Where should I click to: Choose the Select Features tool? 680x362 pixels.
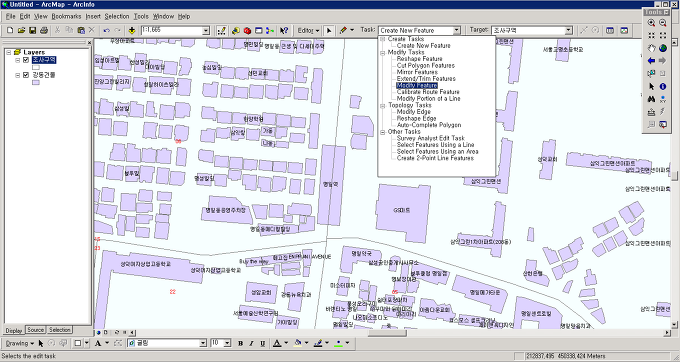[651, 74]
